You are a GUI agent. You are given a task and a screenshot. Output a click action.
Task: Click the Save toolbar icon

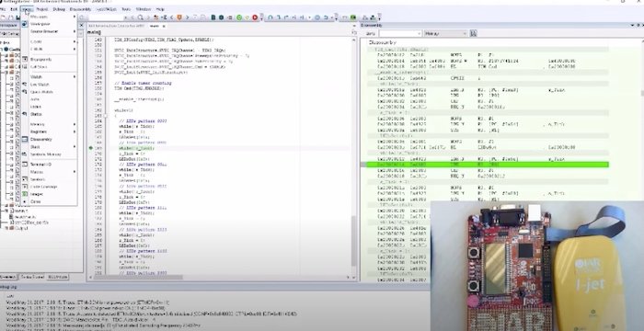coord(17,17)
